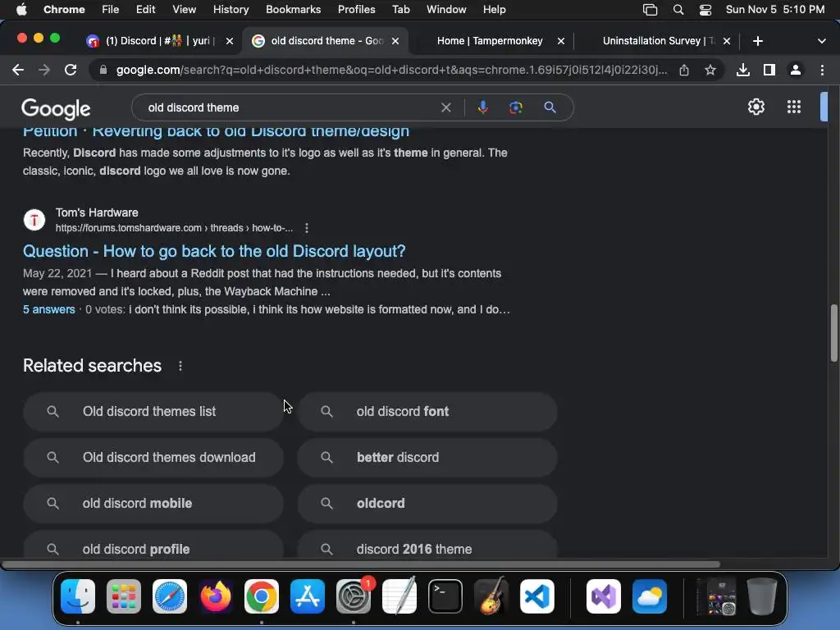Screen dimensions: 840x630
Task: Submit search with magnifier icon
Action: pyautogui.click(x=550, y=107)
